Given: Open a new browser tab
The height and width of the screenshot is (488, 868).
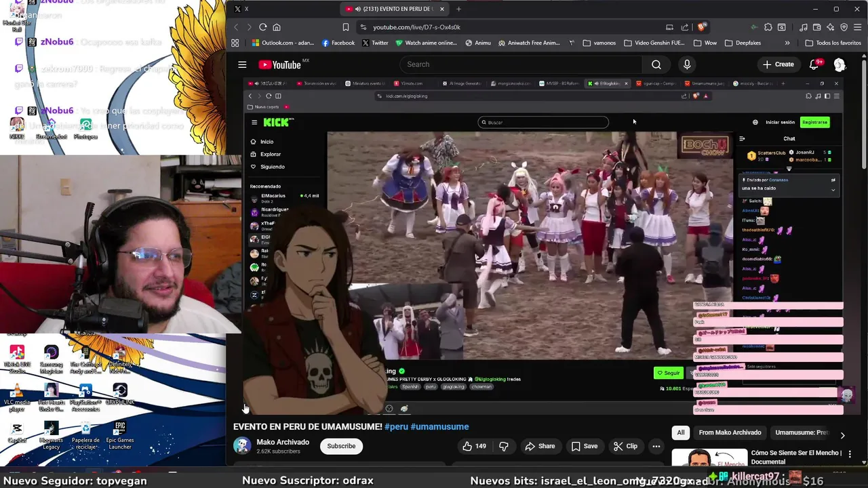Looking at the screenshot, I should coord(458,9).
